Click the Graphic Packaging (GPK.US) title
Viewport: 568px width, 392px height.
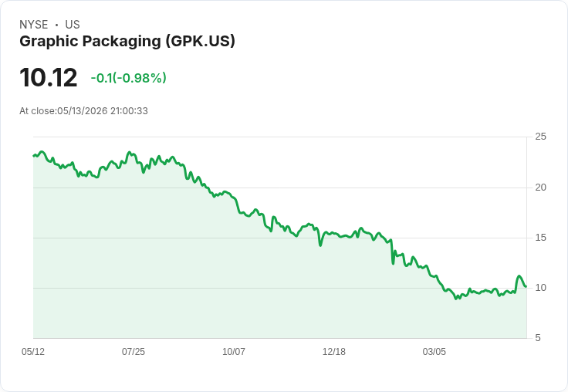127,42
